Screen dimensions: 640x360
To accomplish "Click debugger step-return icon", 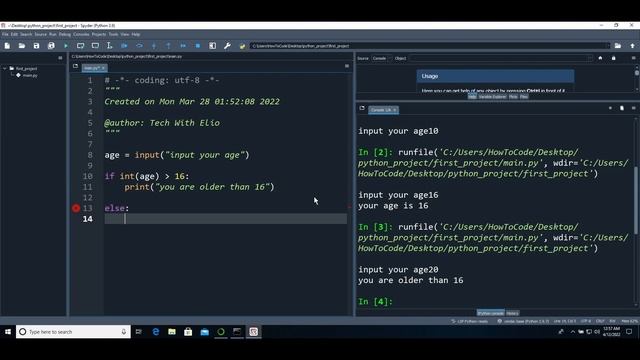I will coord(169,46).
